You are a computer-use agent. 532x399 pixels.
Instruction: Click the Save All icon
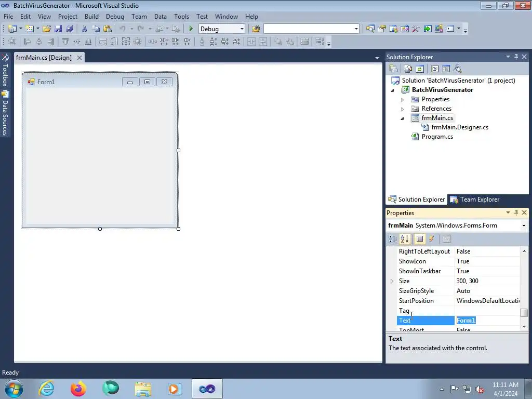[70, 29]
